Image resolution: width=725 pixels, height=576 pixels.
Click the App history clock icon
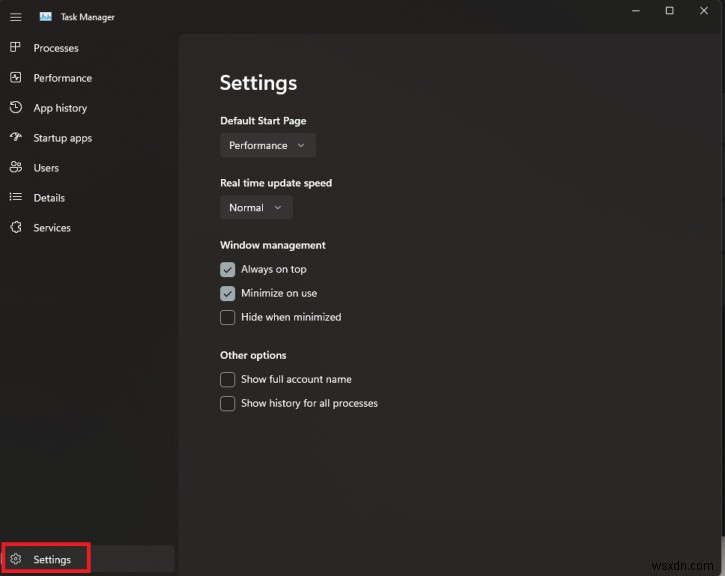pos(16,107)
